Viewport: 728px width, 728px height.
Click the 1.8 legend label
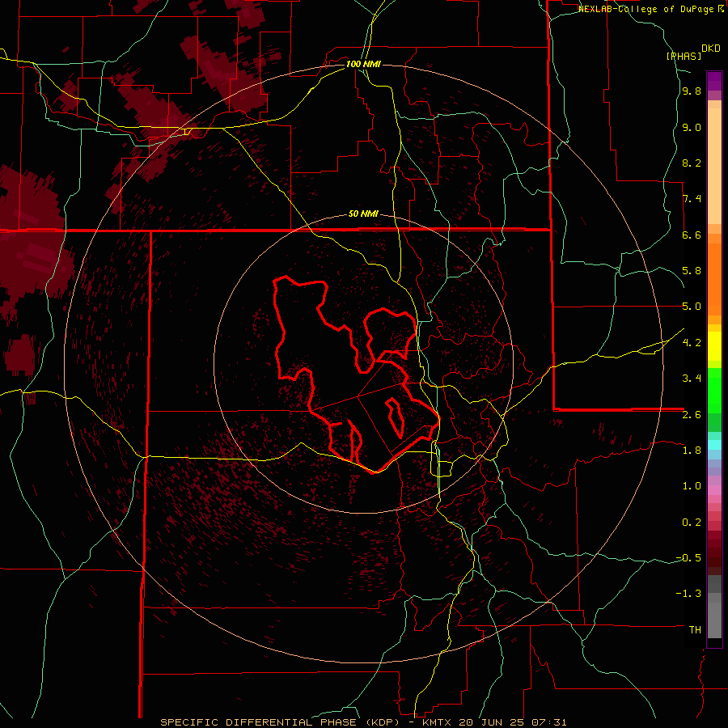point(692,451)
